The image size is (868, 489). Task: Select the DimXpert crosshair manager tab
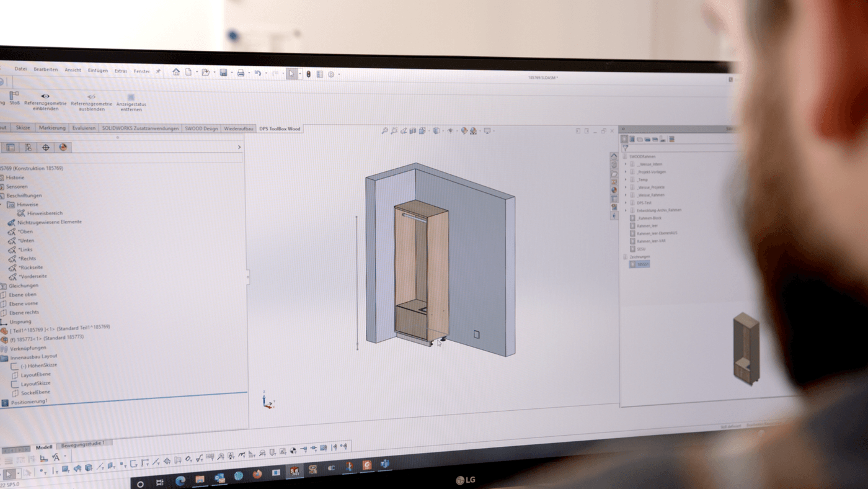pyautogui.click(x=45, y=148)
